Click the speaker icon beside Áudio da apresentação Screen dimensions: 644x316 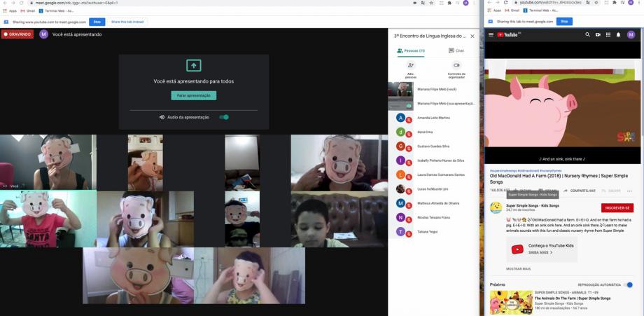tap(162, 117)
